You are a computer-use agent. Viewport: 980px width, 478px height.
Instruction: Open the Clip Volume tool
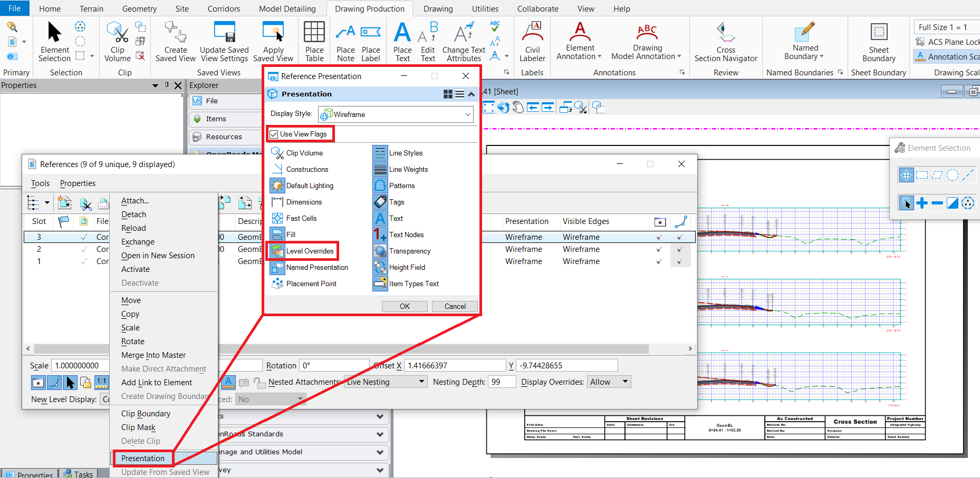(x=117, y=41)
